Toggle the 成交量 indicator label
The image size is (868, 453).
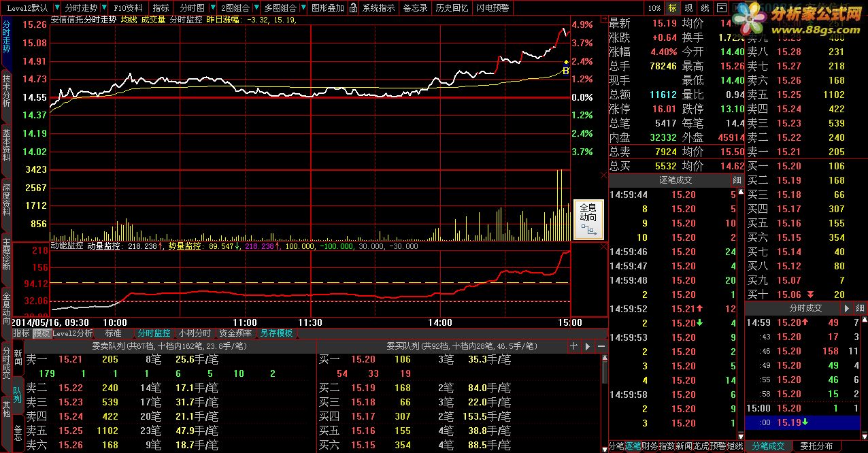point(153,20)
